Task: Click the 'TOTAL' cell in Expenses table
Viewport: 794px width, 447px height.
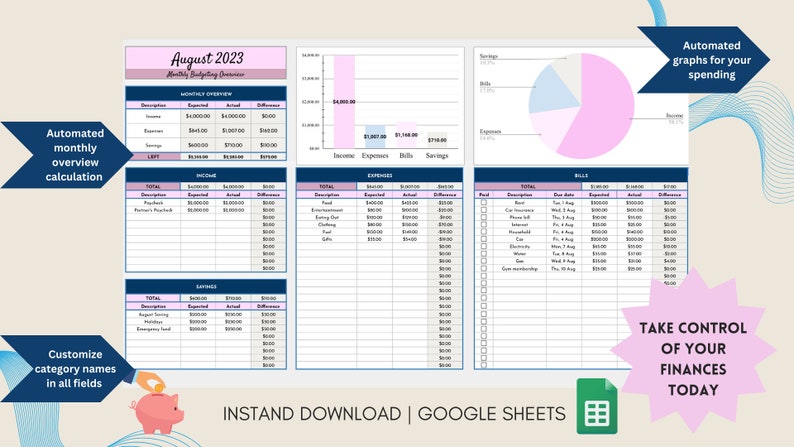Action: click(x=327, y=187)
